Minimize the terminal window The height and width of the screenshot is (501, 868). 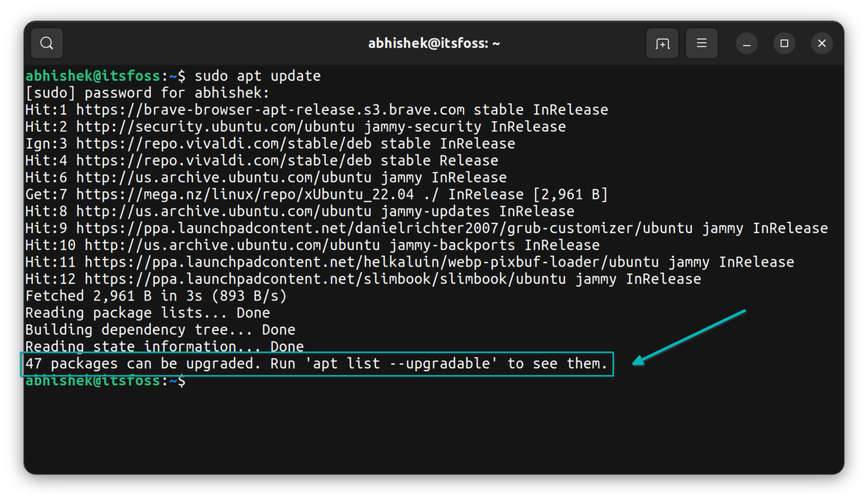(x=747, y=43)
